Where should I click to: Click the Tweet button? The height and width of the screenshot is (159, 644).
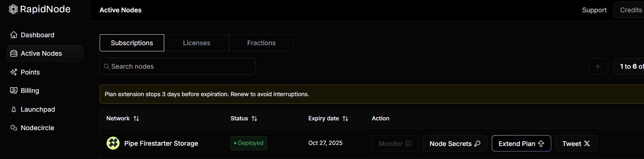576,143
